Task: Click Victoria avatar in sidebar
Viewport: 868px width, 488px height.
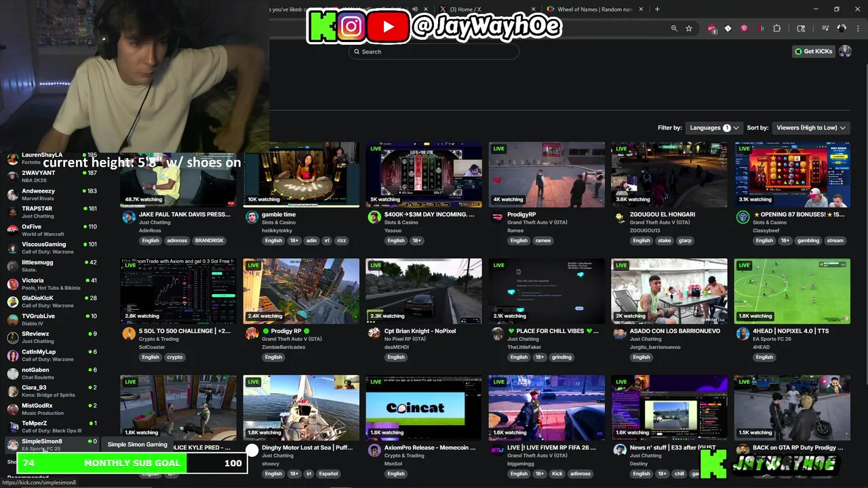Action: pyautogui.click(x=12, y=284)
